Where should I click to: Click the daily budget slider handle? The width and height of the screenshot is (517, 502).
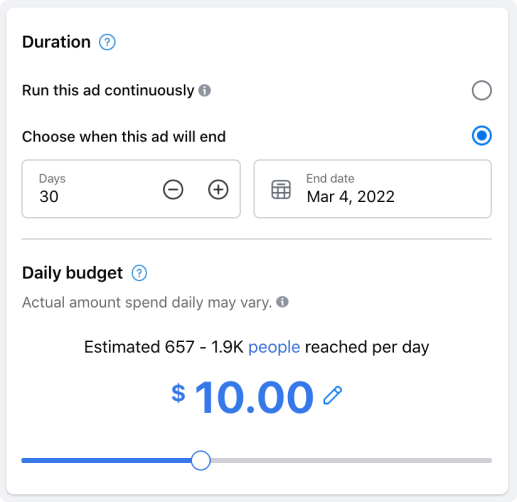[x=201, y=460]
